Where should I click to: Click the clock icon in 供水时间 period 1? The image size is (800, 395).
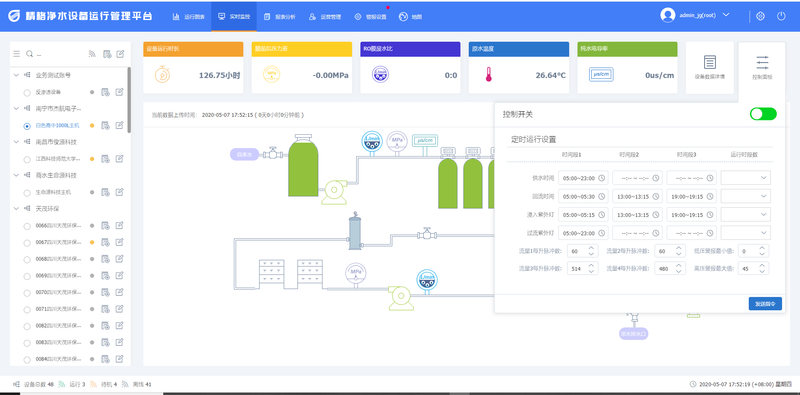602,178
